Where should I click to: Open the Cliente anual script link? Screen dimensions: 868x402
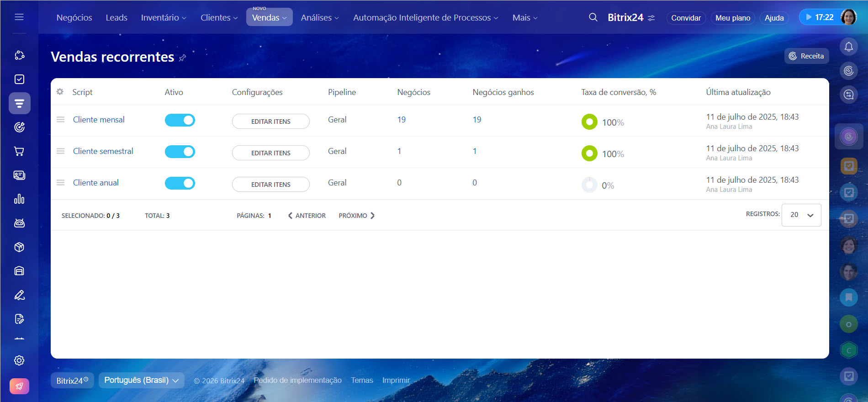tap(95, 183)
